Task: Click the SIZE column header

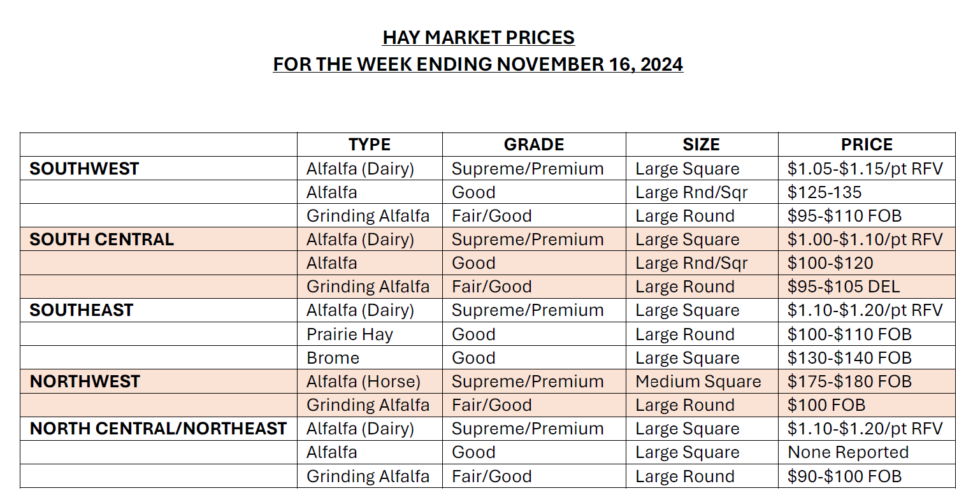Action: [701, 145]
